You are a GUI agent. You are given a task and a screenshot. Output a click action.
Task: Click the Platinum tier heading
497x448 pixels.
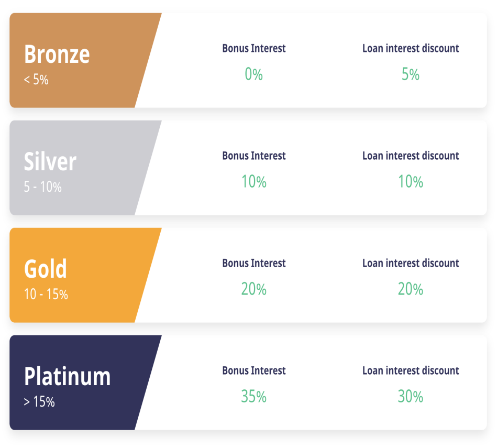(68, 377)
